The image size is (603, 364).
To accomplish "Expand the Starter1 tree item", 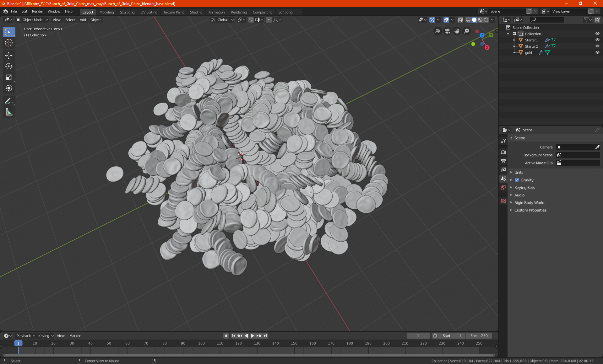I will point(514,40).
